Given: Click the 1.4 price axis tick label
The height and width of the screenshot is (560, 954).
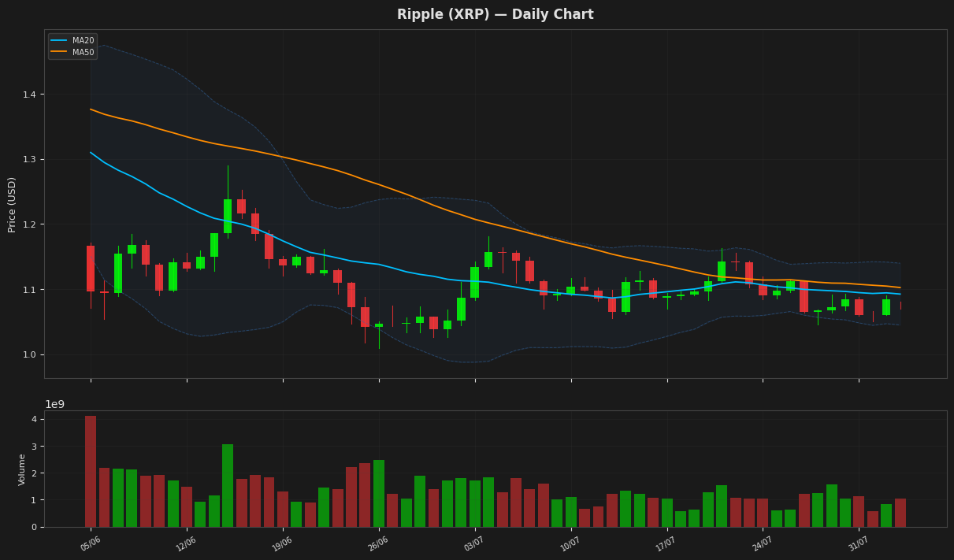Looking at the screenshot, I should [x=31, y=95].
